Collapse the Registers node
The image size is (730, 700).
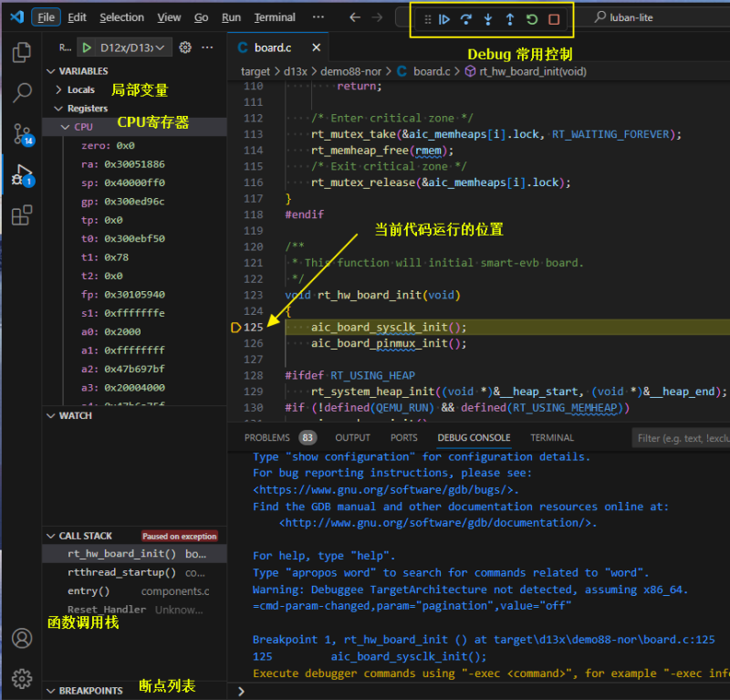coord(58,109)
